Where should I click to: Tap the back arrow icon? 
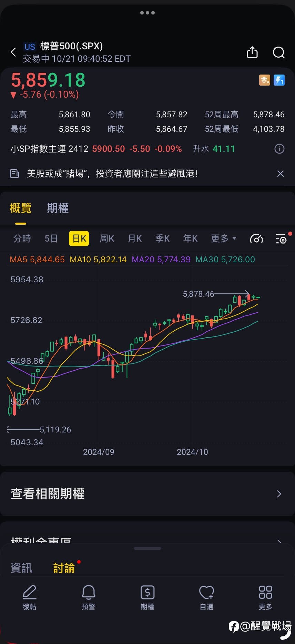13,52
